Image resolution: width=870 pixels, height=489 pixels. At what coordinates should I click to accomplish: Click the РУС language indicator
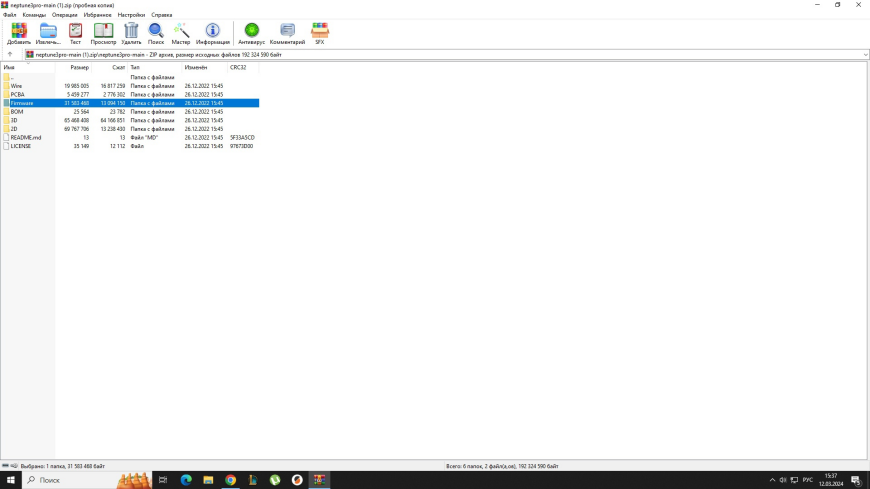pos(808,480)
